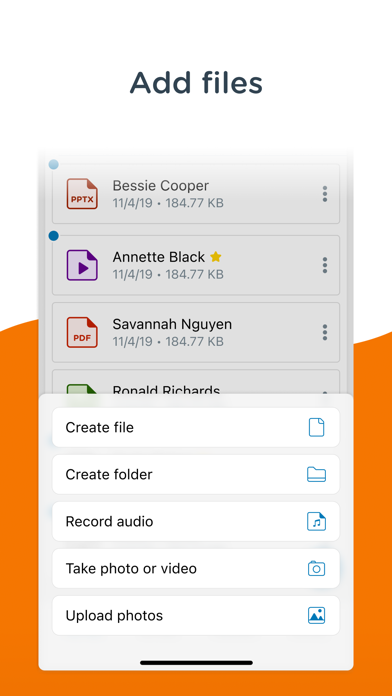Tap the folder icon beside Create folder

tap(317, 475)
